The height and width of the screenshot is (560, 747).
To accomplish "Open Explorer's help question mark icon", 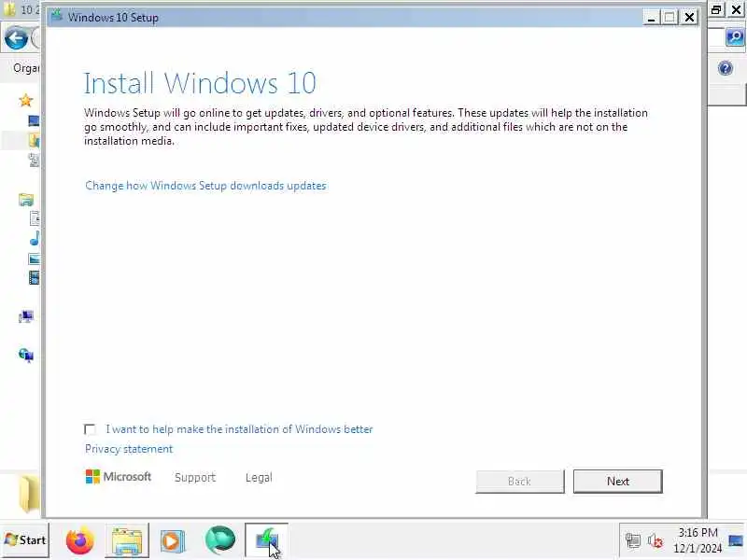I will click(x=726, y=68).
